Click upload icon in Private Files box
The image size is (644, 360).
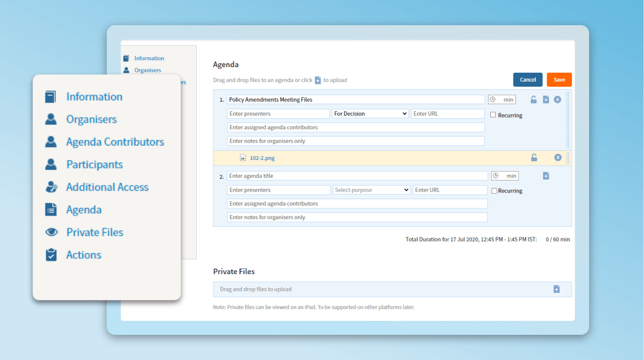(x=556, y=289)
